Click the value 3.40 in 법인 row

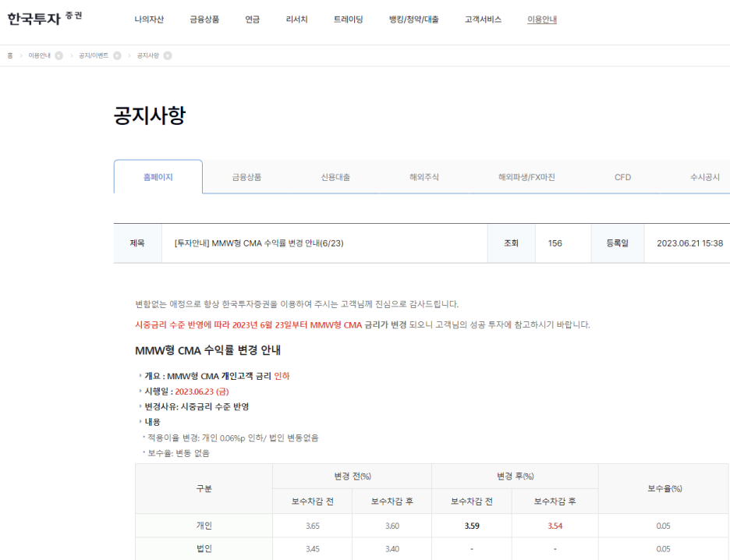(392, 549)
